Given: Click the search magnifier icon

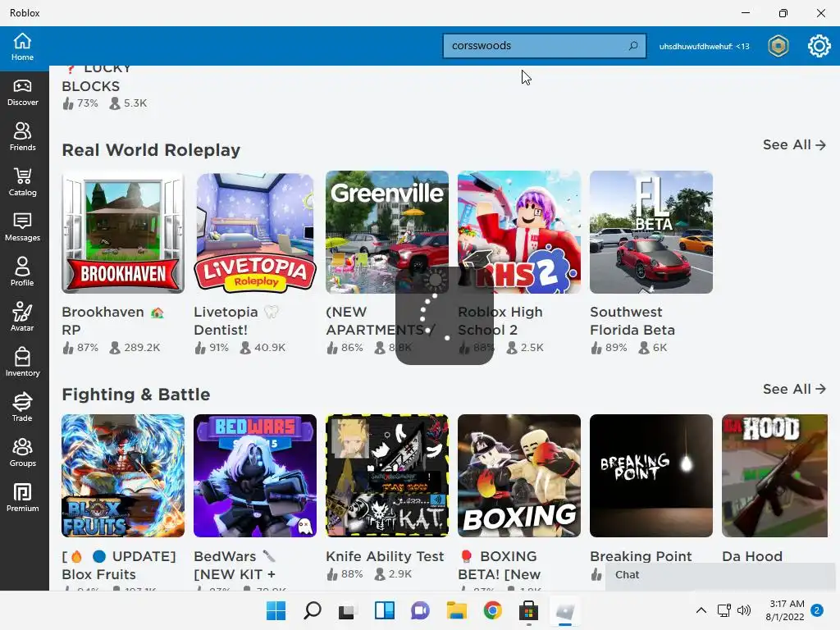Looking at the screenshot, I should click(x=633, y=46).
